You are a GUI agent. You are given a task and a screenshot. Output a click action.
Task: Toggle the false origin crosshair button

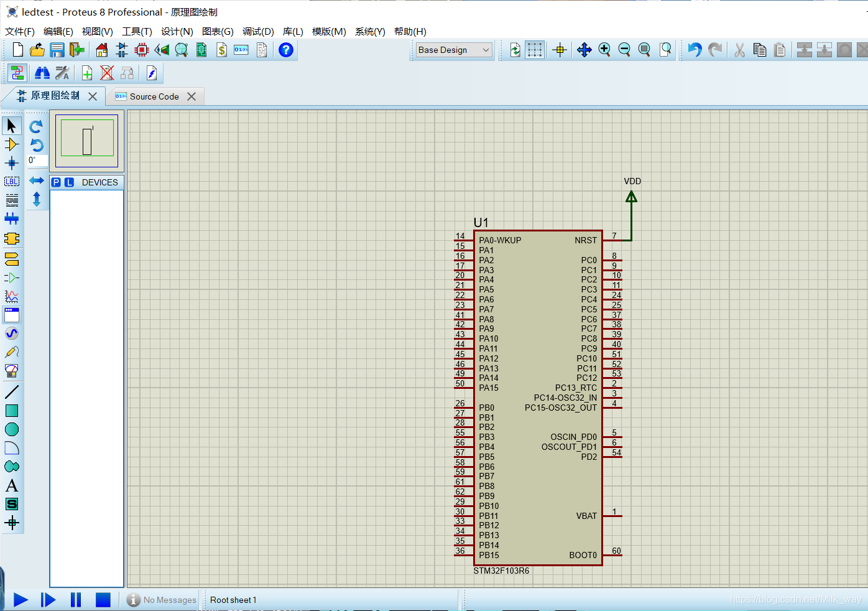[x=560, y=50]
